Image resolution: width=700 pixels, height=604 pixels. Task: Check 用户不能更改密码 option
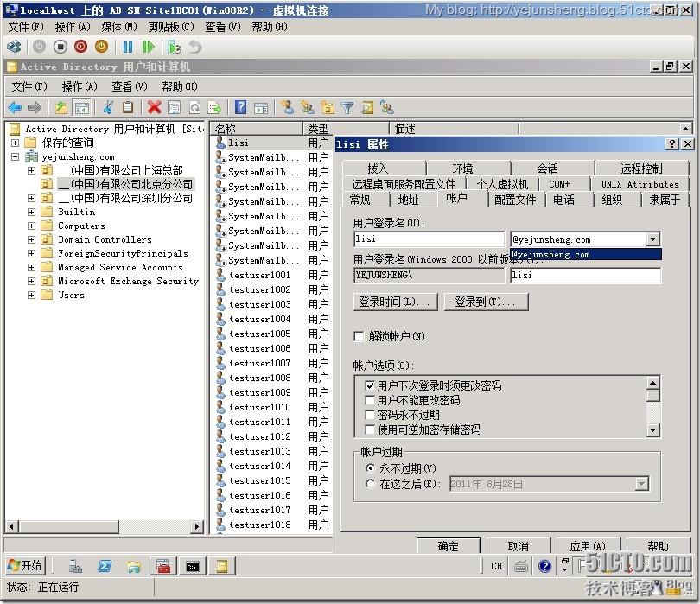[370, 400]
